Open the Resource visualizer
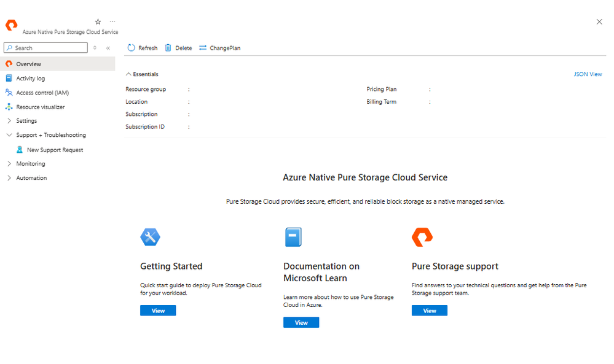 click(41, 106)
